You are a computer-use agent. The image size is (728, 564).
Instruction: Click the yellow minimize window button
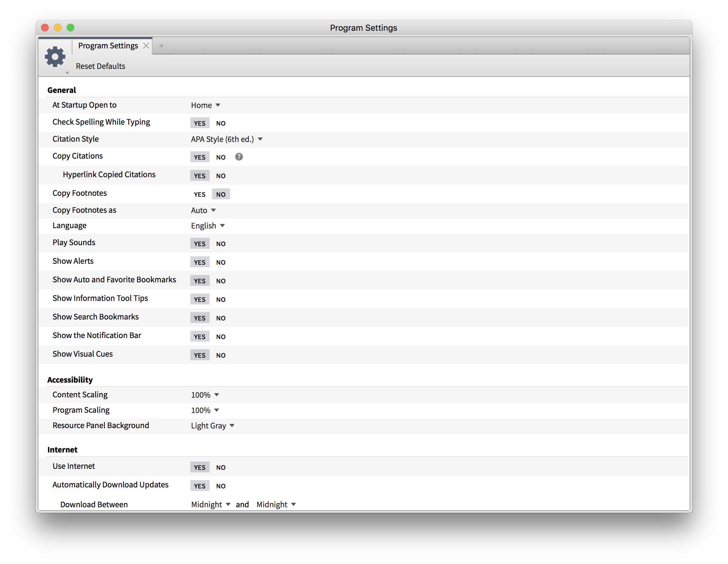click(x=58, y=28)
